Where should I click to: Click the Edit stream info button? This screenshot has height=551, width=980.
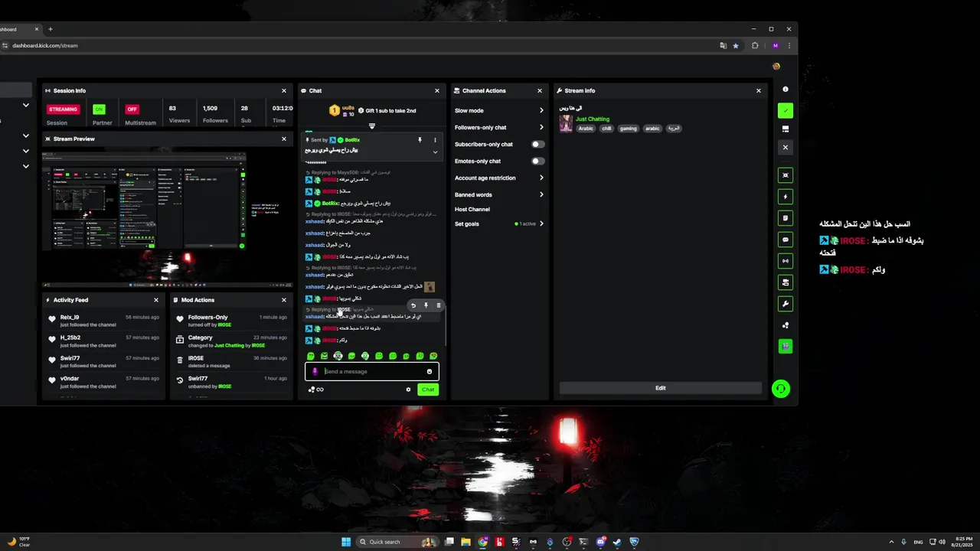[x=660, y=388]
